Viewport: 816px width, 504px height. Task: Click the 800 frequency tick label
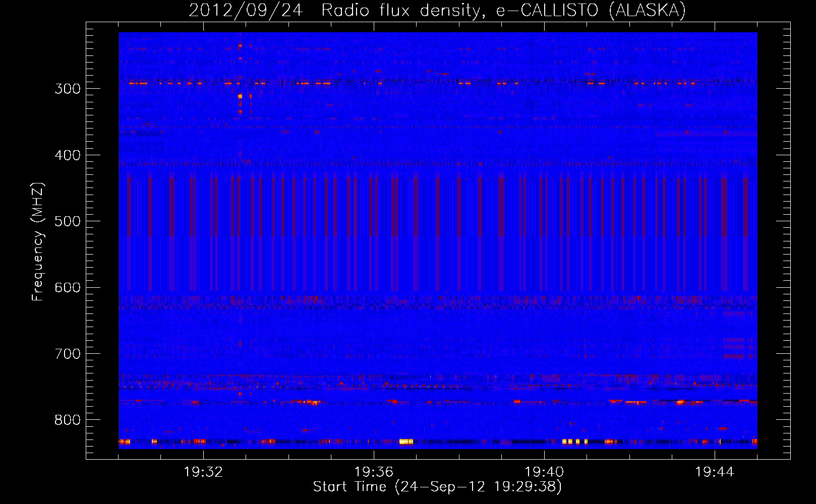68,420
